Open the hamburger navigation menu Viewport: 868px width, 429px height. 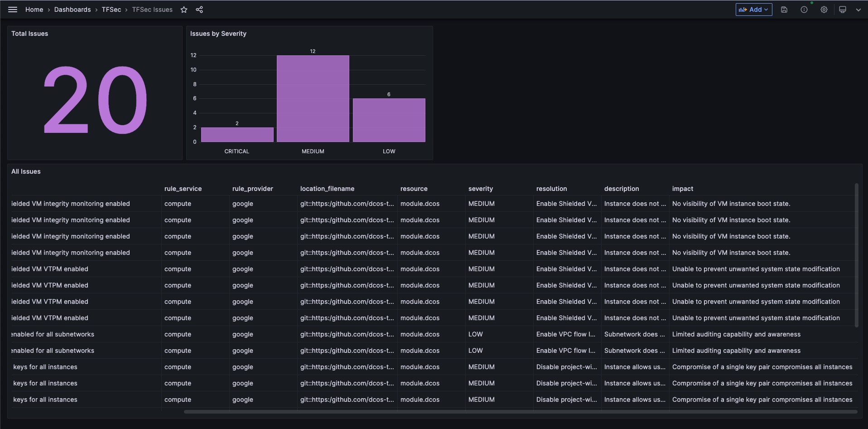click(x=13, y=10)
